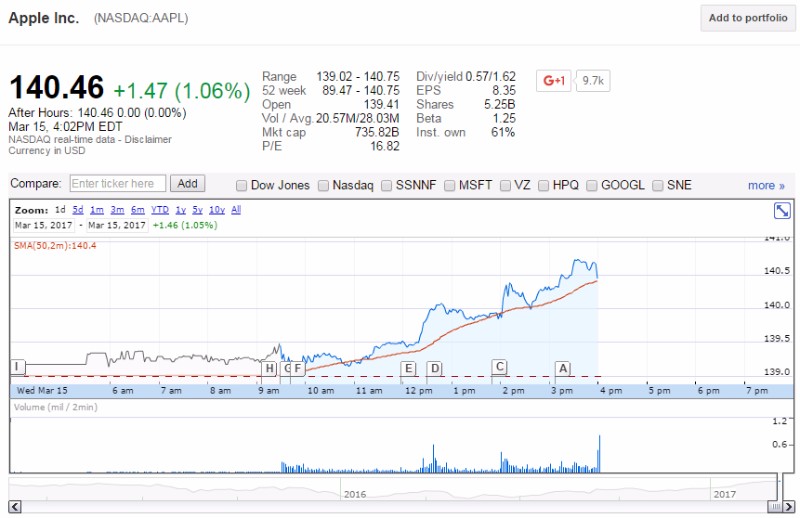Click the right scroll arrow under chart
The width and height of the screenshot is (800, 518).
(789, 507)
